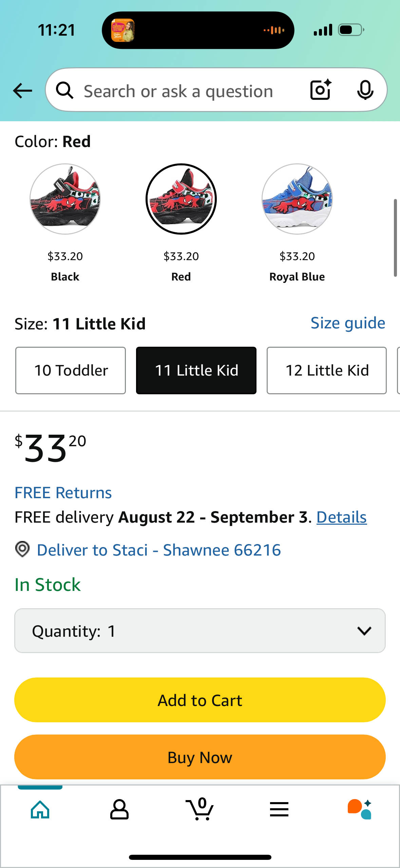Tap the magnifying glass search icon

[x=65, y=90]
